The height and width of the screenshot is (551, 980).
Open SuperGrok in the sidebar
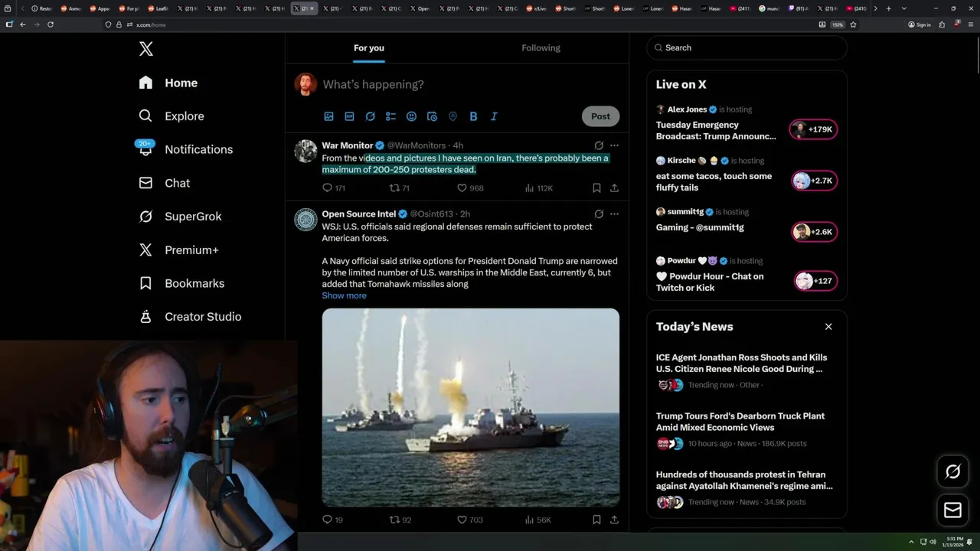(x=180, y=217)
